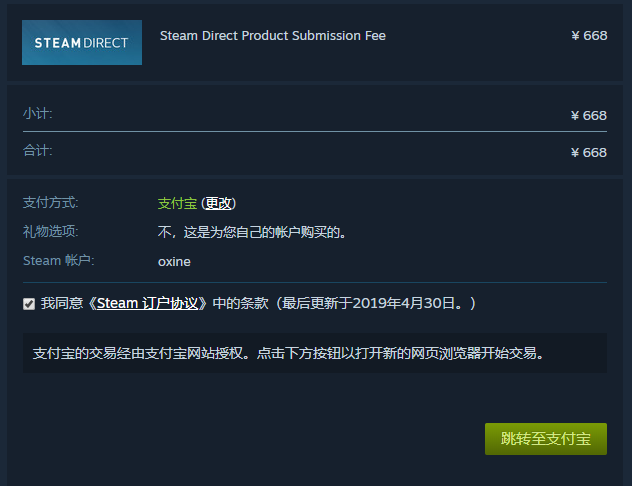The image size is (632, 486).
Task: Click the subtotal amount ¥ 668
Action: (588, 115)
